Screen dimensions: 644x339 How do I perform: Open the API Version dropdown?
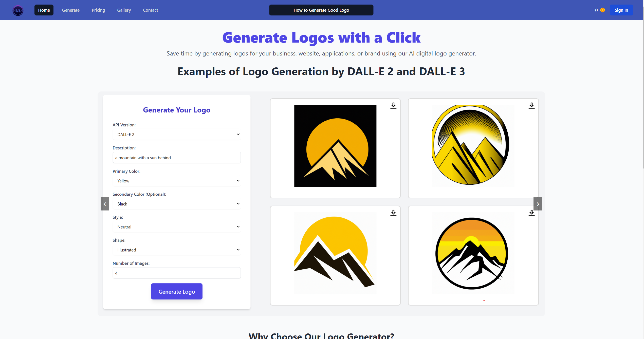(x=177, y=135)
